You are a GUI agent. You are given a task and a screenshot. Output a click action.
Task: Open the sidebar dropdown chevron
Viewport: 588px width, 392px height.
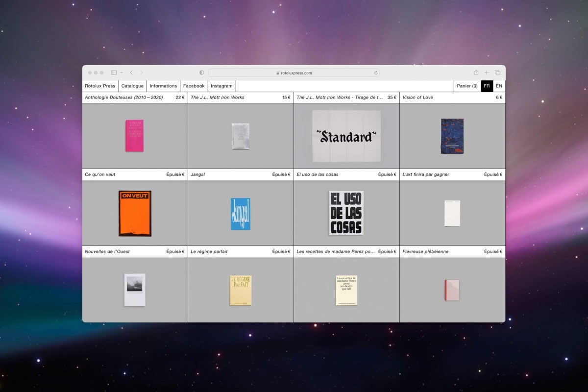pyautogui.click(x=122, y=73)
